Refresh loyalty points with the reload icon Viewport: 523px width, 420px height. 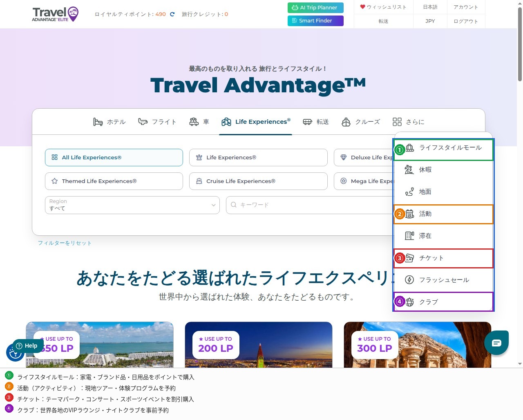point(172,14)
